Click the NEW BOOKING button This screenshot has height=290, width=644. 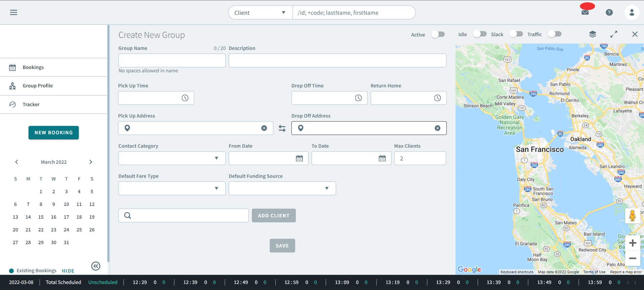54,133
